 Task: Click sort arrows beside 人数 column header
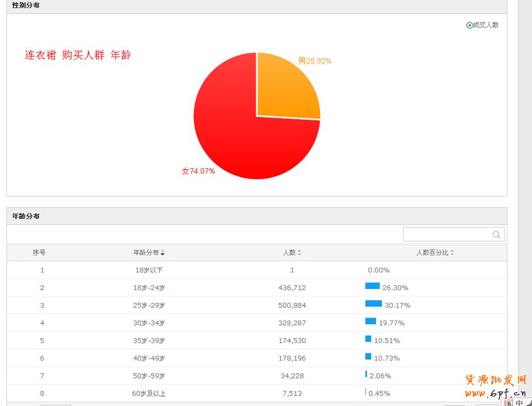pyautogui.click(x=300, y=253)
